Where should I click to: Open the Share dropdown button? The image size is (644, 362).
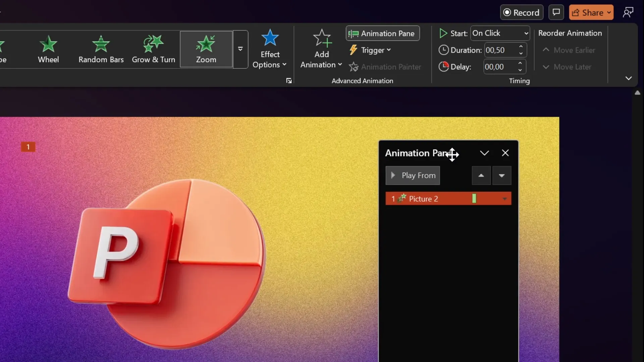point(591,13)
